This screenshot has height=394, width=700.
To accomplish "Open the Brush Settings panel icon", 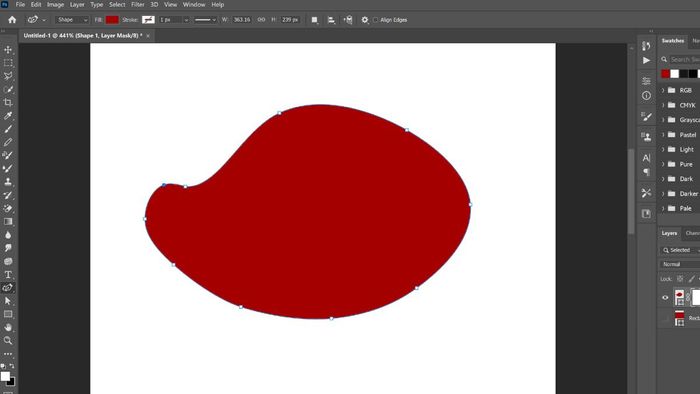I will (646, 116).
